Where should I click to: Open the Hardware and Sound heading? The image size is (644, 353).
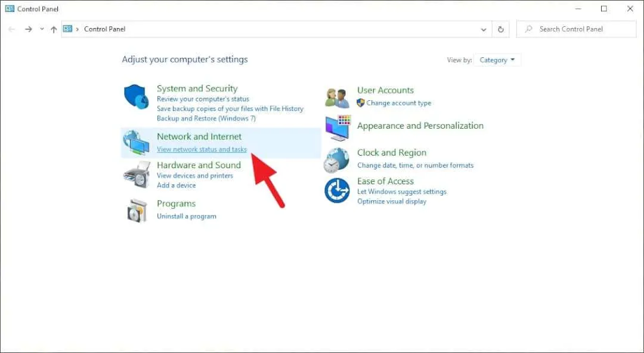click(199, 165)
